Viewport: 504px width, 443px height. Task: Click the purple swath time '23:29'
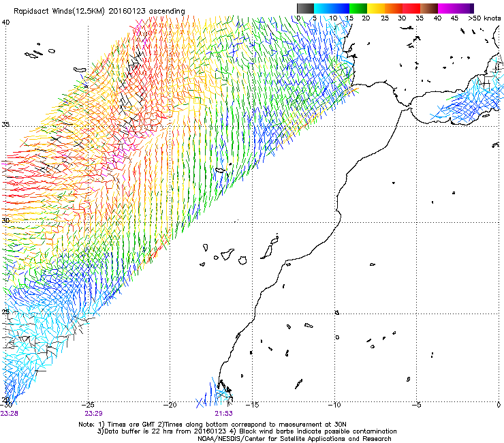pos(93,414)
